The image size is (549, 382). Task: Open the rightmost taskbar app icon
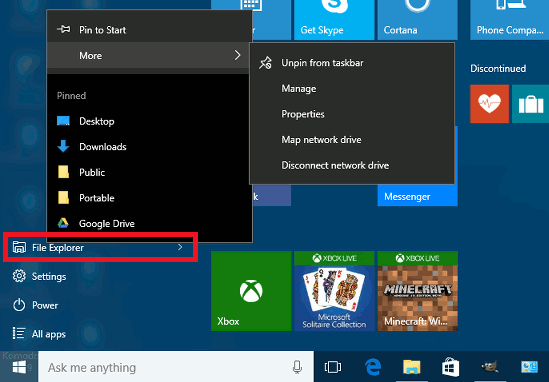(529, 367)
